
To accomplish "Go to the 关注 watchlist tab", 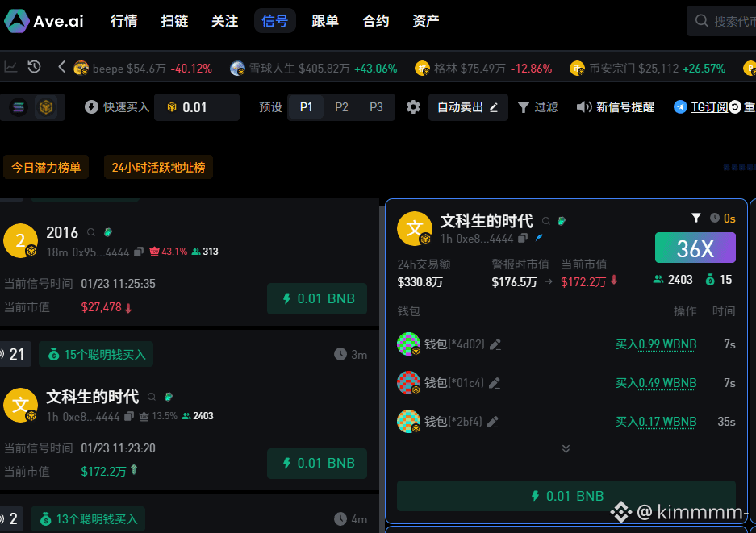I will pyautogui.click(x=224, y=21).
